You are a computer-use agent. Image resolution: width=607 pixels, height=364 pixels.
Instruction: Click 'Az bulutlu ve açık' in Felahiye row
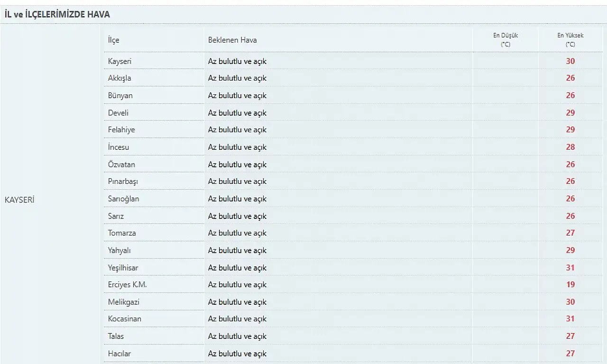[x=237, y=130]
